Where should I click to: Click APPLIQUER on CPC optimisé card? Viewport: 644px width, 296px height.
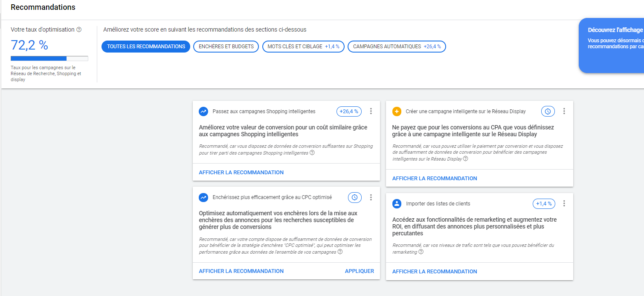pos(360,271)
